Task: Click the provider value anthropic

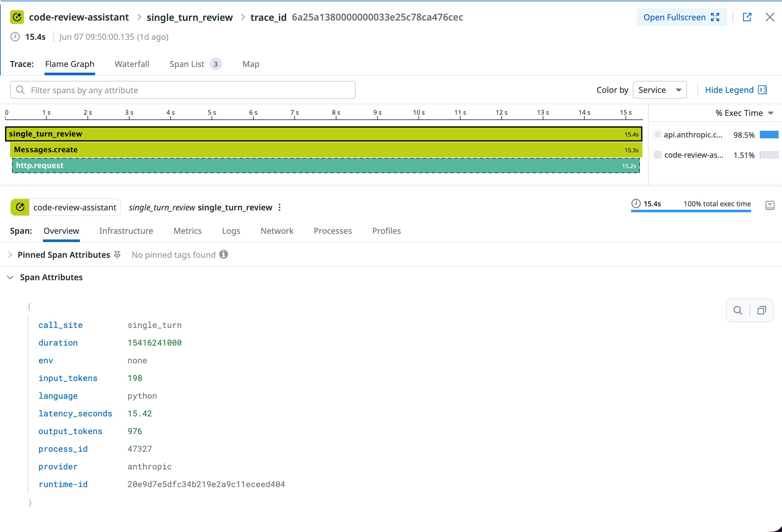Action: tap(149, 466)
